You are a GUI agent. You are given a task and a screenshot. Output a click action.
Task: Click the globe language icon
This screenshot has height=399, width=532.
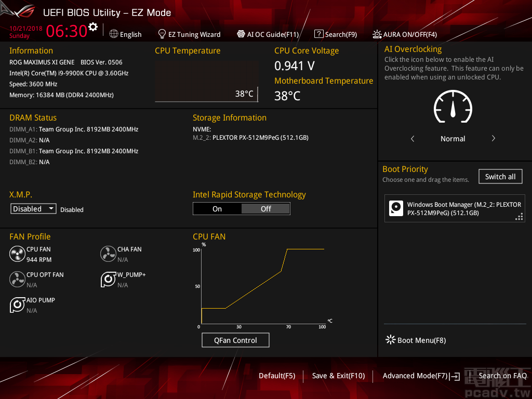click(114, 34)
